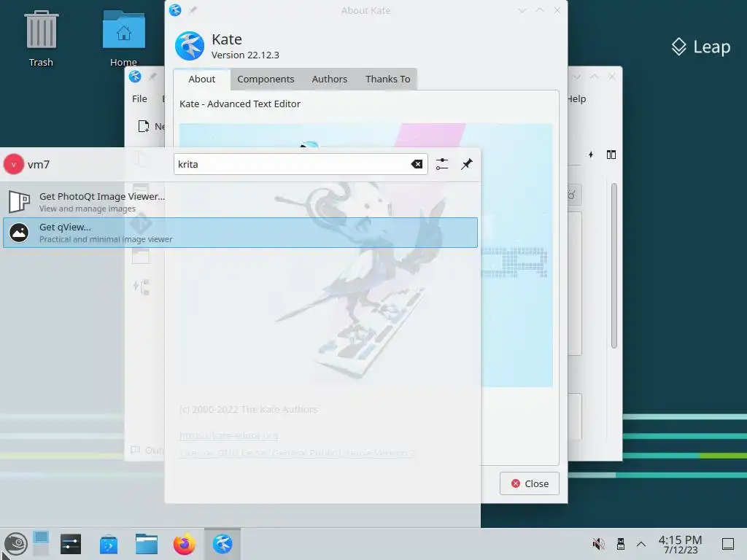Select Get PhotoQt Image Viewer result
Screen dimensions: 747x560
(x=240, y=202)
